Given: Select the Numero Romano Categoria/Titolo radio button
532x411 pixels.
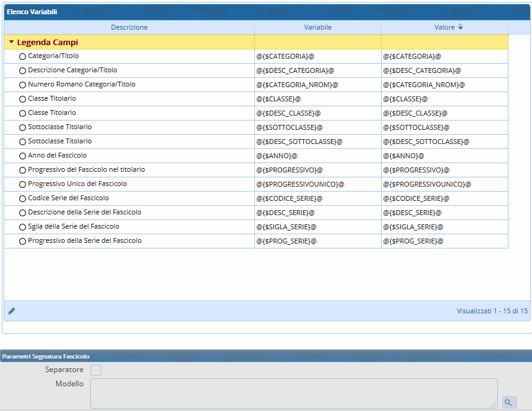Looking at the screenshot, I should (23, 85).
